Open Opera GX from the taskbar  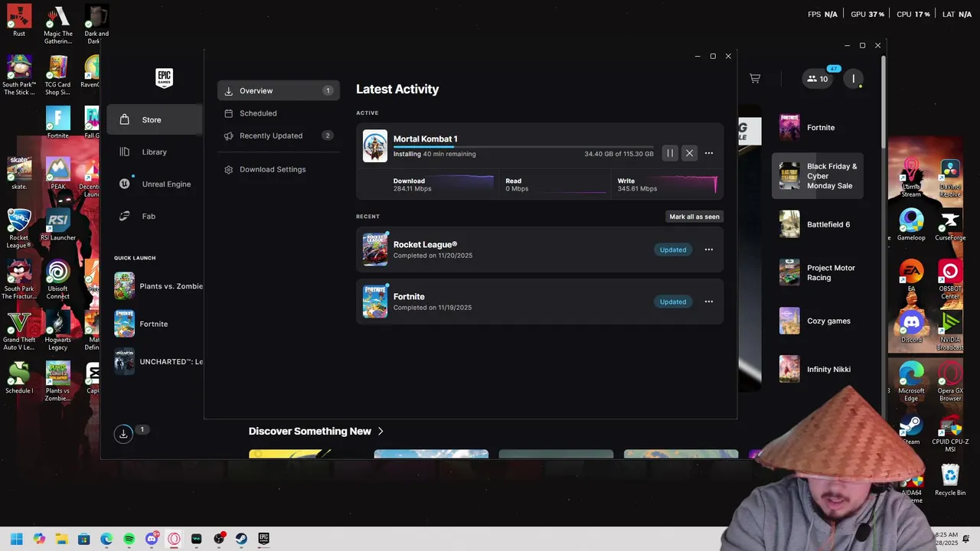(174, 539)
